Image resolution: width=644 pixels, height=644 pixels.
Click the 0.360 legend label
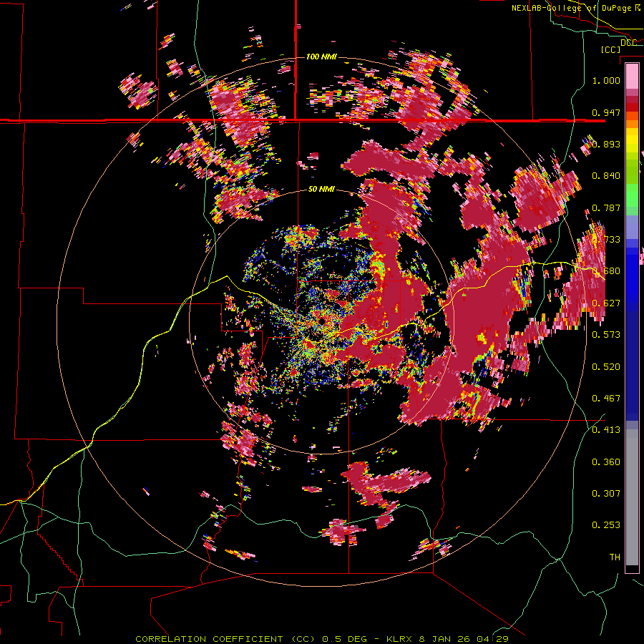(606, 462)
